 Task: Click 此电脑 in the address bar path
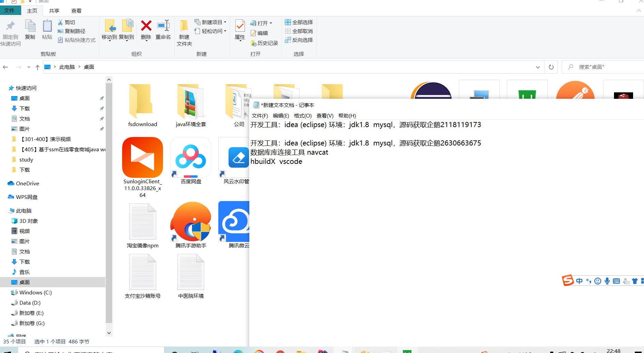point(67,67)
